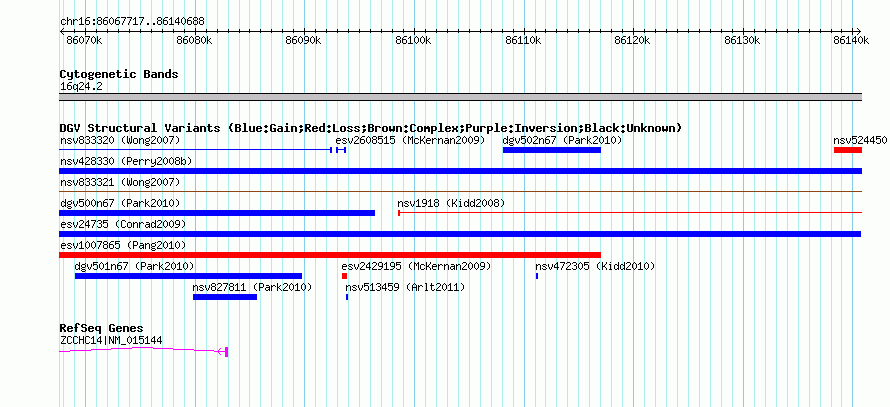Click the small blue nsv472305 marker

pyautogui.click(x=537, y=276)
